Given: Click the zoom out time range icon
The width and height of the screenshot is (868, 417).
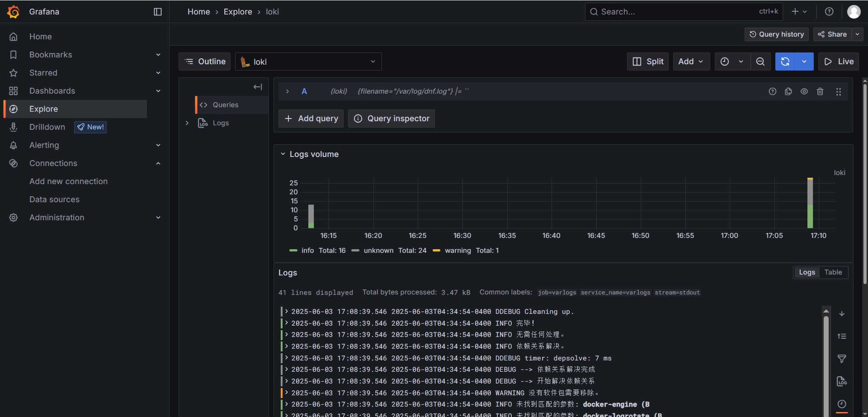Looking at the screenshot, I should 760,62.
